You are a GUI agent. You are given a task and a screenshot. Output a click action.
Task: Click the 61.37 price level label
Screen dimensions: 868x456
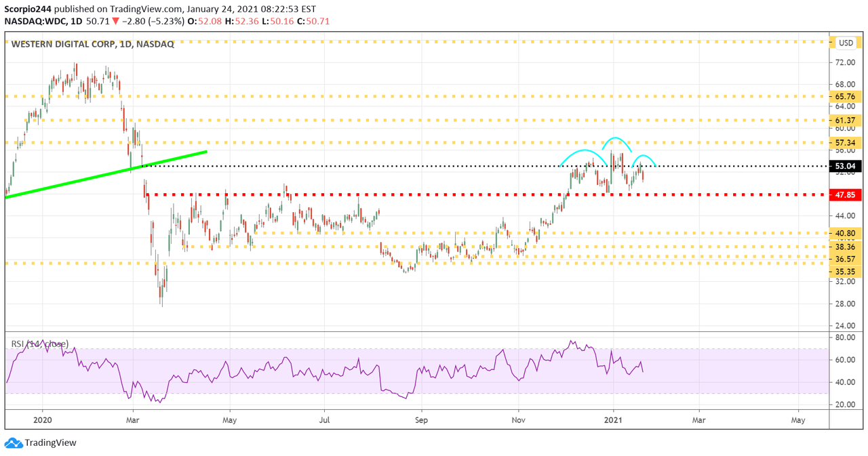(847, 120)
